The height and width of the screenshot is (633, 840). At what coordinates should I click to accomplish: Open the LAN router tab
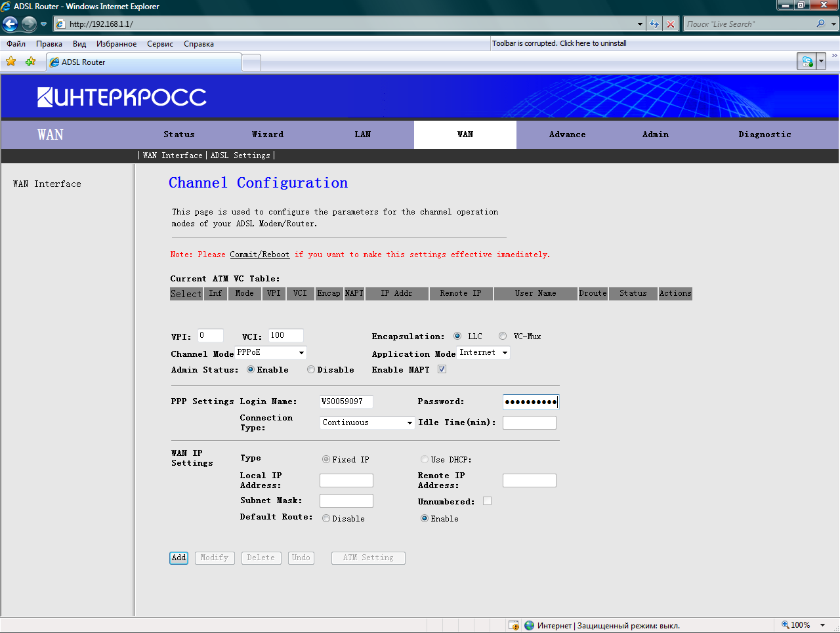tap(363, 134)
